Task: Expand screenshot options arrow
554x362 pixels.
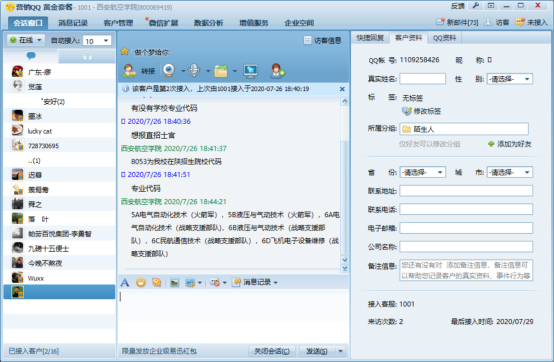Action: (200, 283)
